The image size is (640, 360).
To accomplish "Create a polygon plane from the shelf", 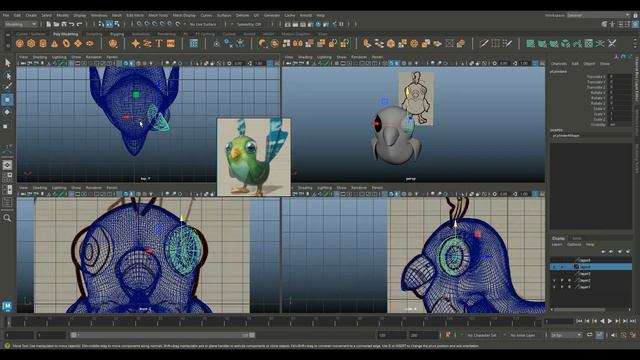I will [x=78, y=43].
